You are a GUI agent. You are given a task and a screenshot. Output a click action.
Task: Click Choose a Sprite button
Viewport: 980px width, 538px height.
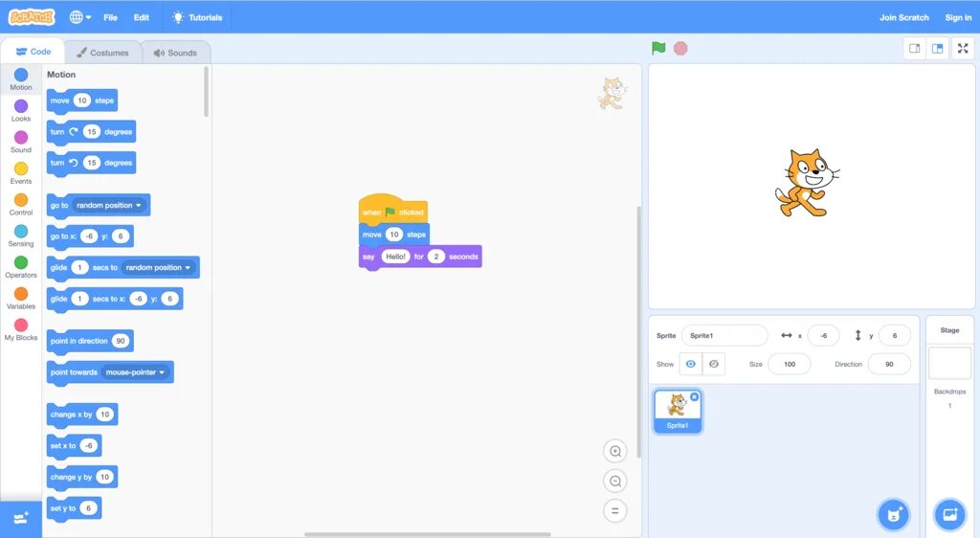click(x=894, y=515)
